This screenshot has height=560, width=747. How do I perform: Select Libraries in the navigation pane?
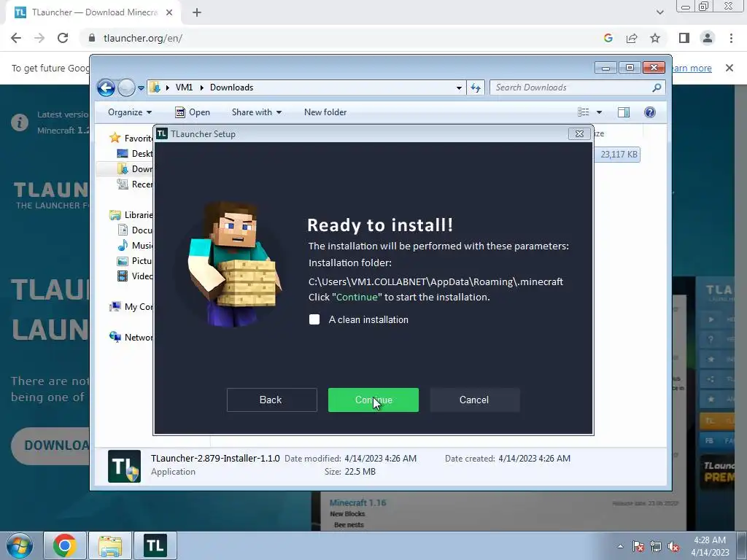tap(131, 215)
